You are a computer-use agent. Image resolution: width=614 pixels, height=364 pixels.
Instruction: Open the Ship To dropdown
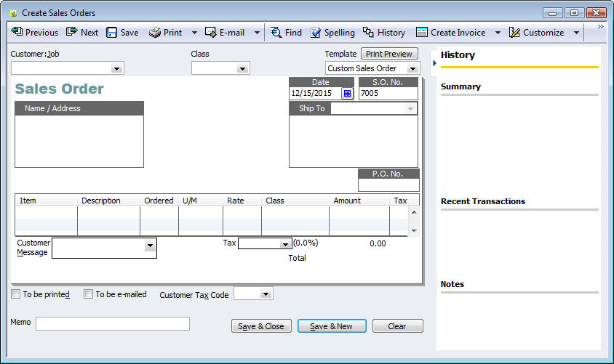click(410, 109)
